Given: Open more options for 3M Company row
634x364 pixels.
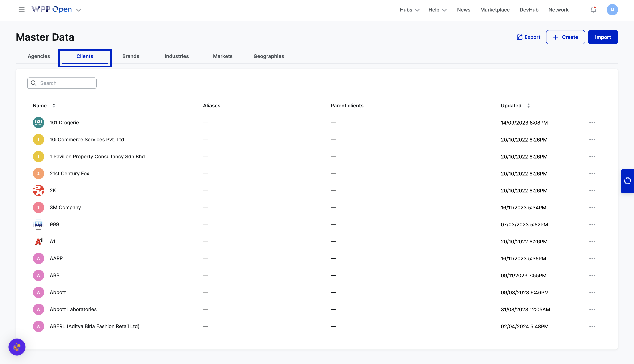Looking at the screenshot, I should point(592,207).
